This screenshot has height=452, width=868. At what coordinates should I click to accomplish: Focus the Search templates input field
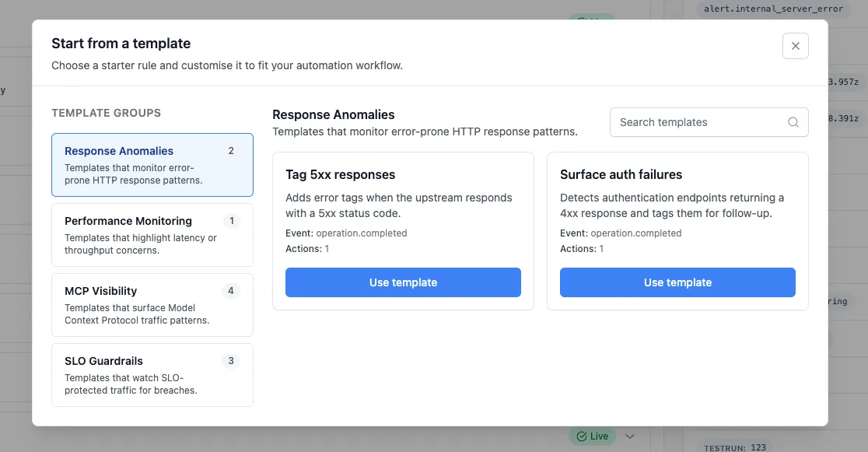[700, 122]
